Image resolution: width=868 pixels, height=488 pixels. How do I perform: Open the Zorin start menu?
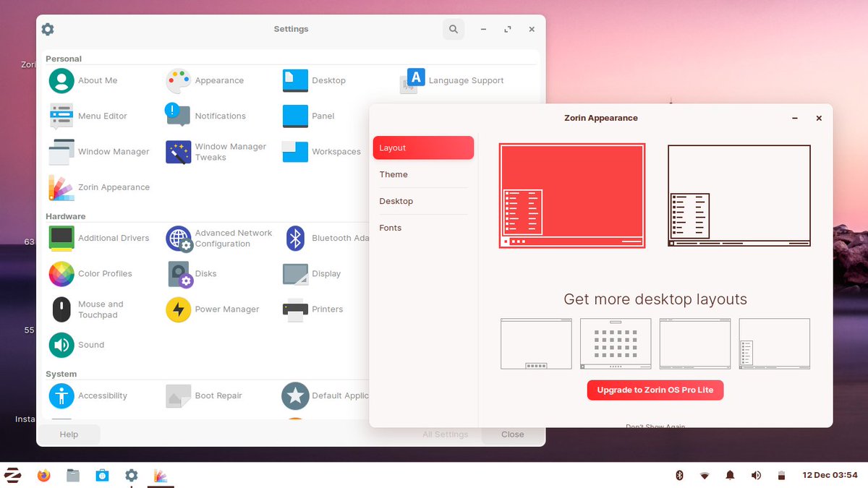coord(12,475)
